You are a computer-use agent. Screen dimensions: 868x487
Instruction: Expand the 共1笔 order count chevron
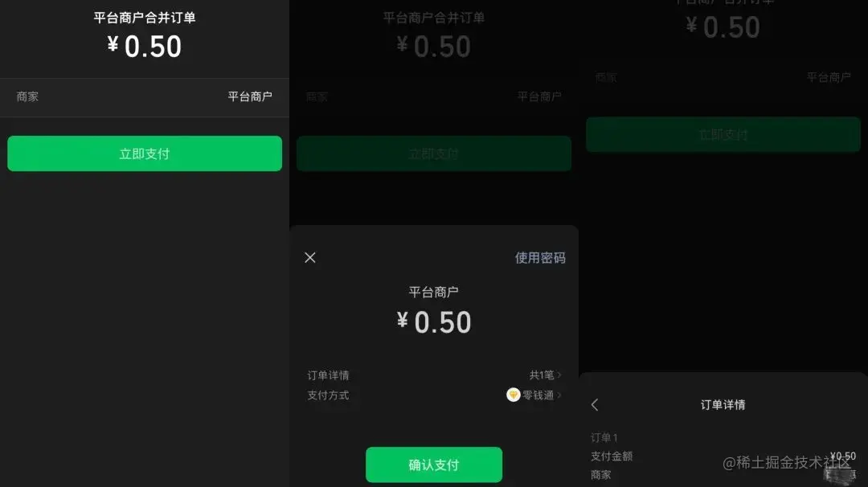point(559,375)
